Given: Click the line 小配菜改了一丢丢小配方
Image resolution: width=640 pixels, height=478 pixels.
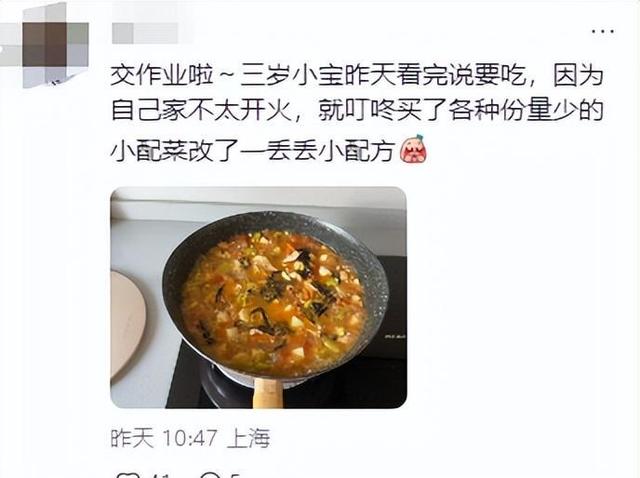Looking at the screenshot, I should (x=253, y=151).
